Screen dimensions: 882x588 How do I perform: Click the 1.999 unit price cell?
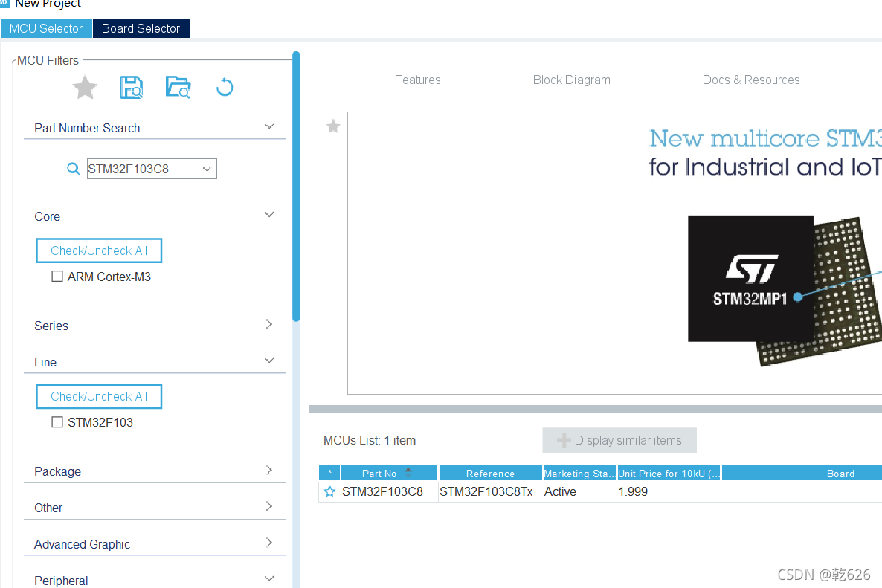tap(669, 492)
